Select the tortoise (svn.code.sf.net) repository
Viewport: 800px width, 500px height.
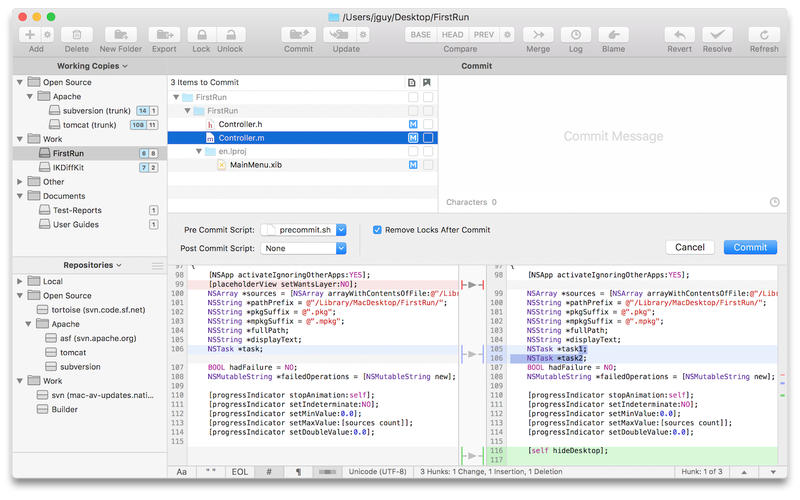[90, 310]
